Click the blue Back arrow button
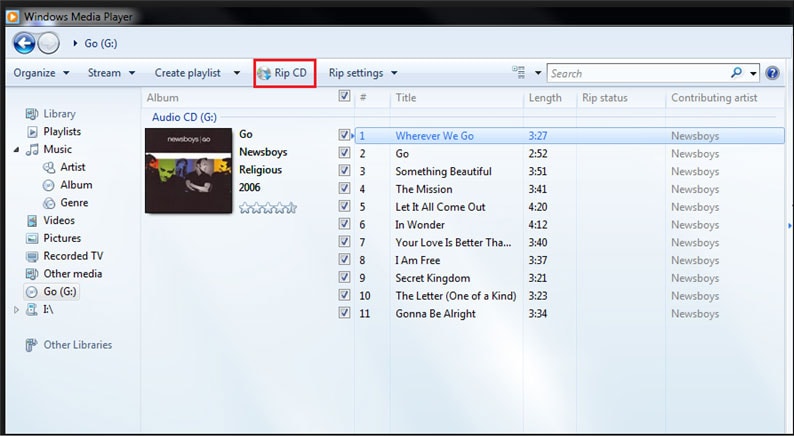The width and height of the screenshot is (794, 436). pyautogui.click(x=24, y=43)
